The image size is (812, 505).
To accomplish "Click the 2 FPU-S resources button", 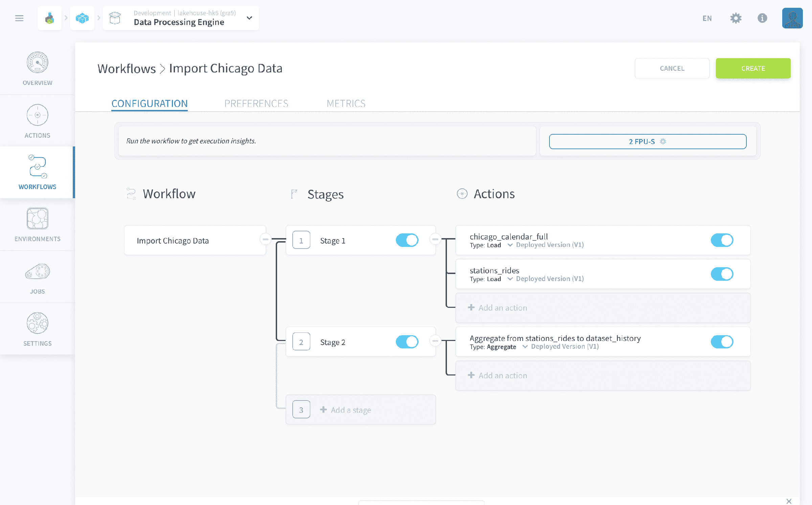I will [x=648, y=141].
